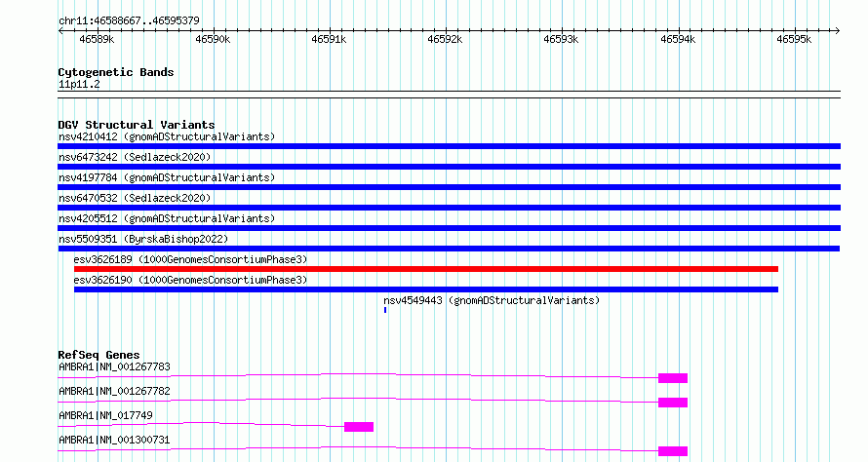Open esv3626189 (1000GenomesConsortiumPhase3) label
The width and height of the screenshot is (868, 462).
190,259
